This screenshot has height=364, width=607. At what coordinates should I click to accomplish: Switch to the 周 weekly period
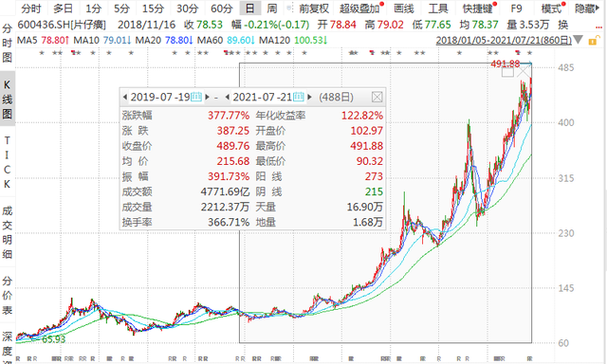(272, 9)
